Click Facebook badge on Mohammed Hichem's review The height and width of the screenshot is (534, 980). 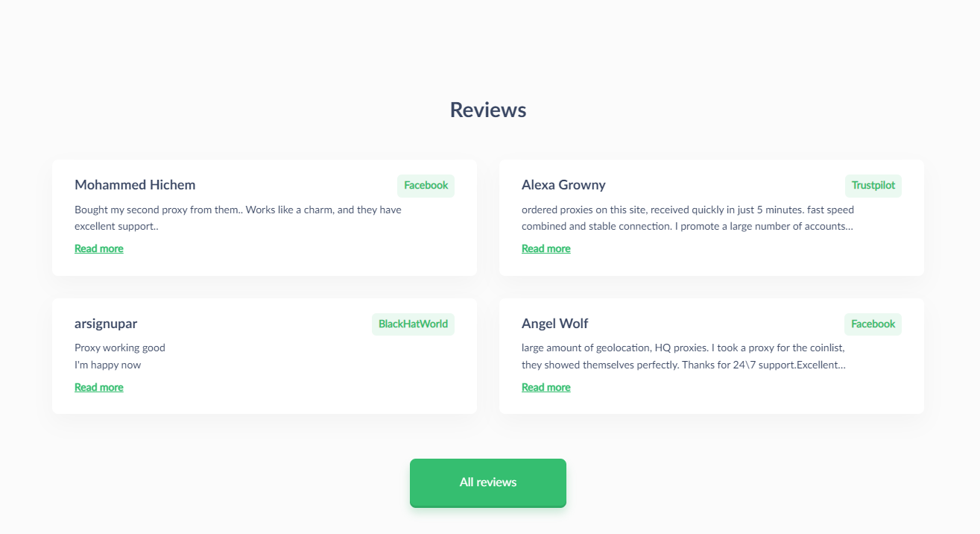[426, 186]
